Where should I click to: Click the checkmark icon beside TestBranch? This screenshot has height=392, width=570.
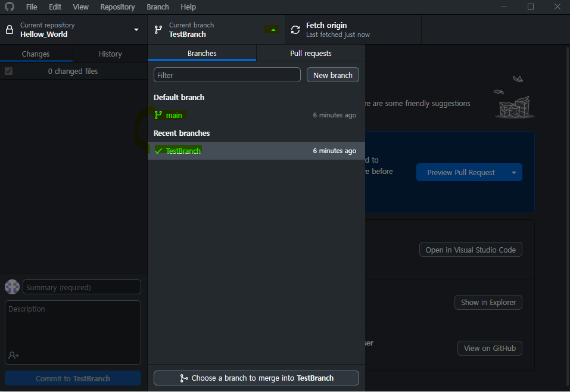158,151
